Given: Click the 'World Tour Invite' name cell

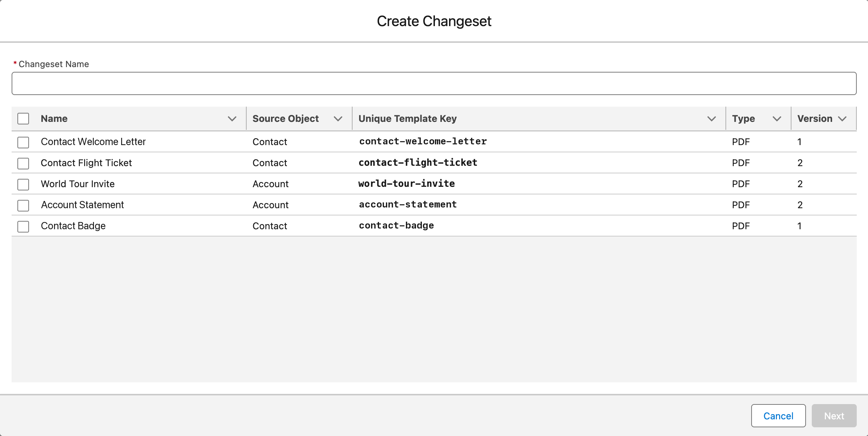Looking at the screenshot, I should click(78, 184).
